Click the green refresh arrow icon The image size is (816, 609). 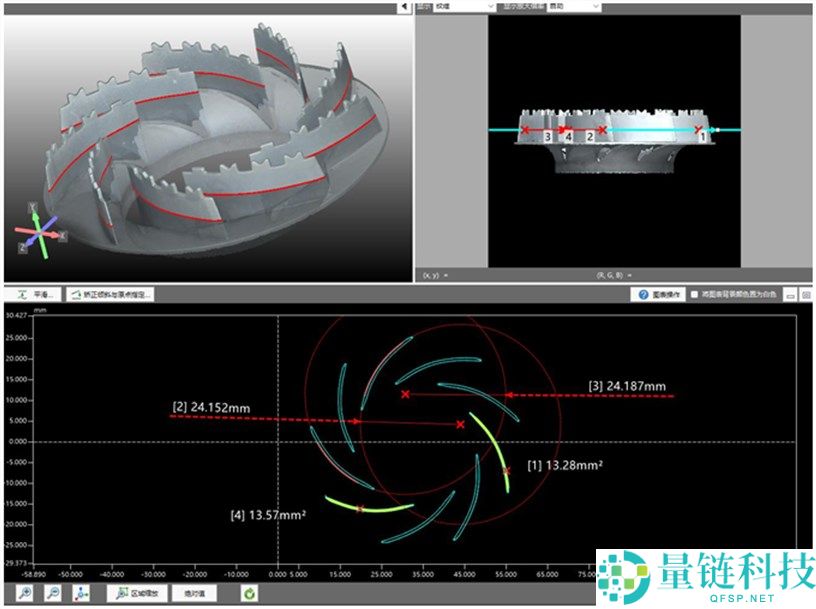coord(249,593)
